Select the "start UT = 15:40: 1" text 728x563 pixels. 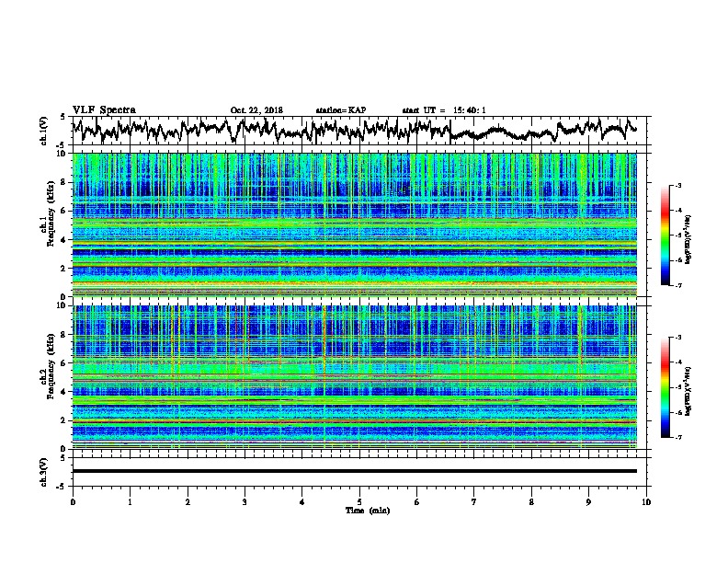click(x=444, y=110)
